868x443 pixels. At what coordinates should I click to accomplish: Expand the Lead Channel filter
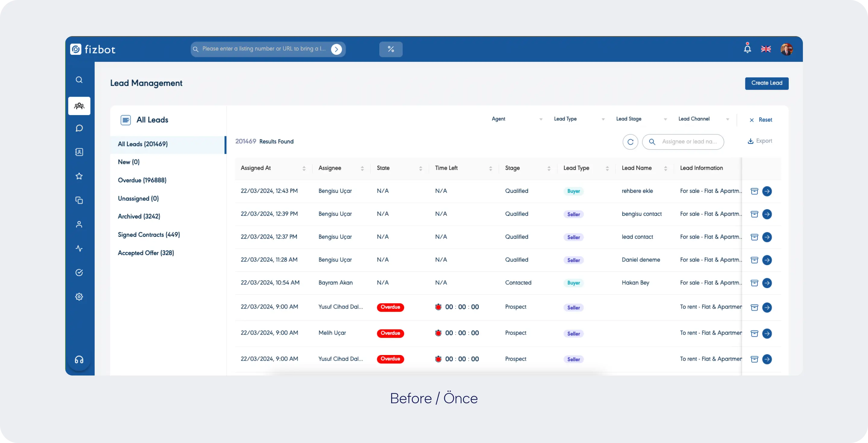pos(703,119)
